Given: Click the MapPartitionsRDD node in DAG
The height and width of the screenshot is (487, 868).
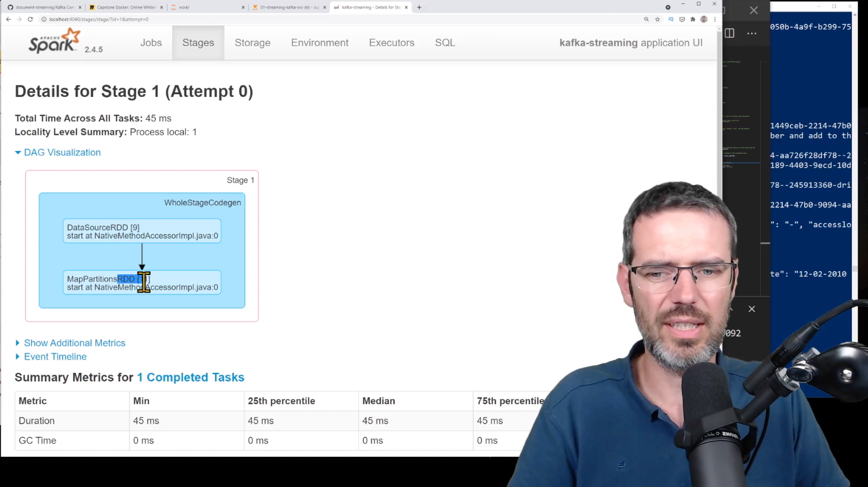Looking at the screenshot, I should 142,282.
